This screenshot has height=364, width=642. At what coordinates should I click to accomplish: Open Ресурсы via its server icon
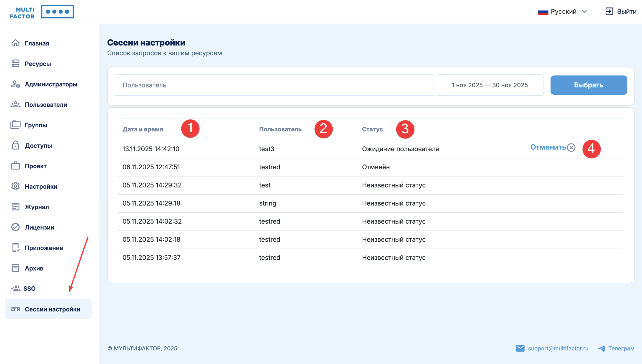click(x=16, y=64)
